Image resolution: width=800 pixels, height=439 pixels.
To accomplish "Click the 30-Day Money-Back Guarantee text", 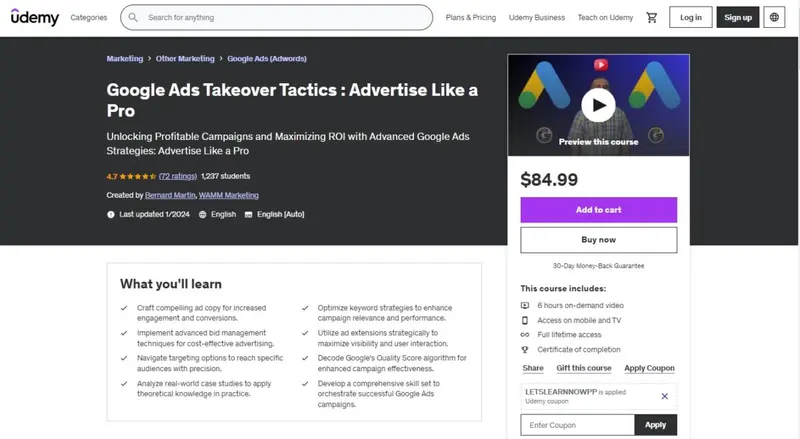I will tap(598, 266).
